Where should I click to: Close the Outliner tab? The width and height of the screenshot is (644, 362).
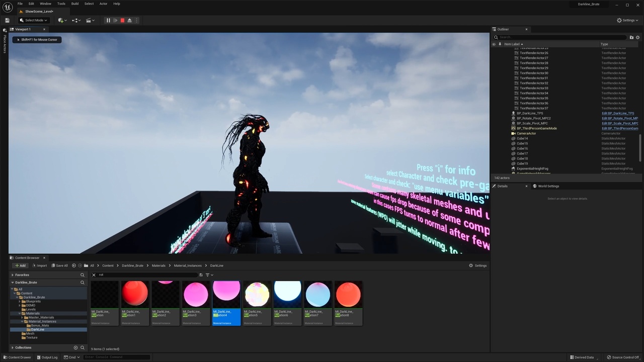pos(526,29)
